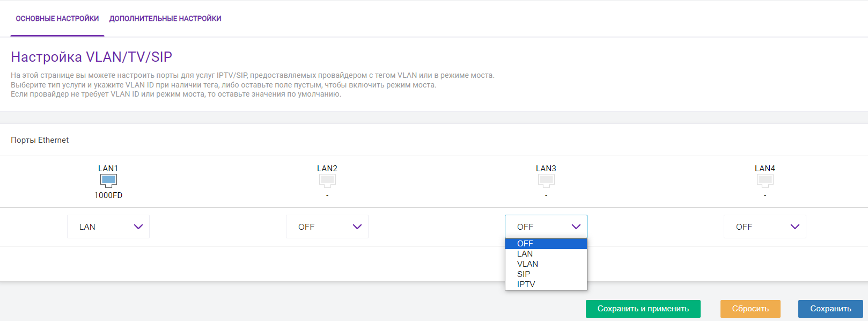Click the LAN1 port icon
This screenshot has height=321, width=868.
click(108, 180)
